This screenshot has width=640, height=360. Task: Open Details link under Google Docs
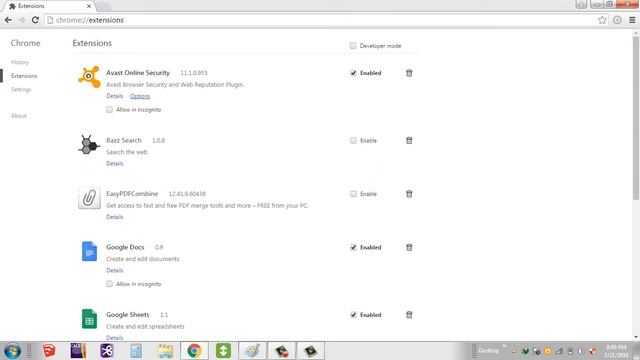(x=115, y=270)
